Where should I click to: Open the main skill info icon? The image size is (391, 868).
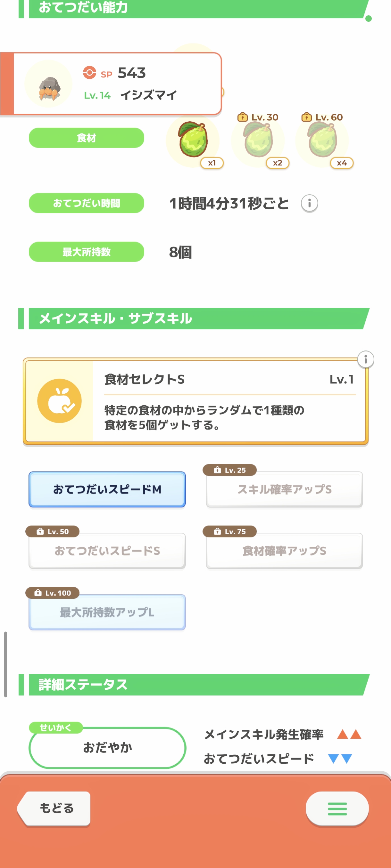click(365, 359)
